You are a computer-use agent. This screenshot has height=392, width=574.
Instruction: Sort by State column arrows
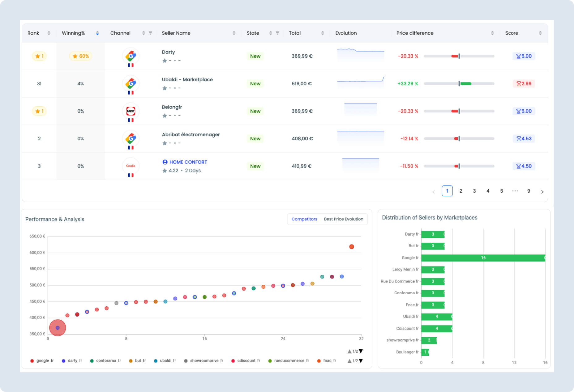(x=271, y=33)
